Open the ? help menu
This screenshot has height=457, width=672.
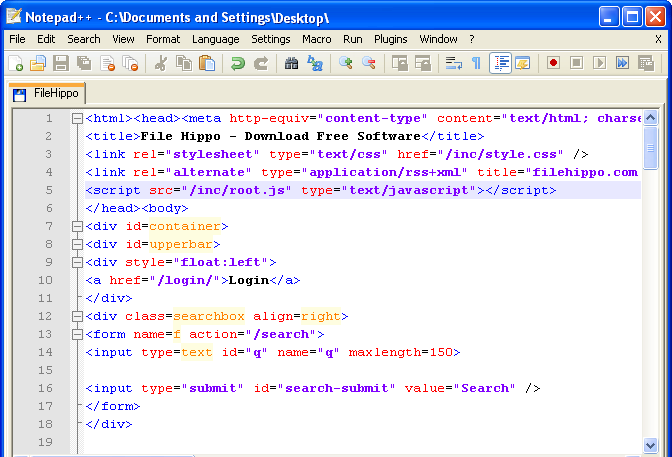pos(471,39)
